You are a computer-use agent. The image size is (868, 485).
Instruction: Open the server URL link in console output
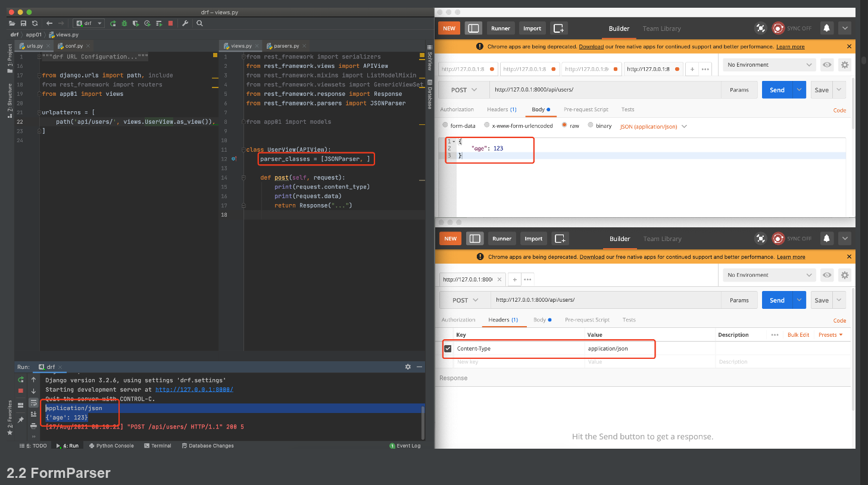click(194, 390)
